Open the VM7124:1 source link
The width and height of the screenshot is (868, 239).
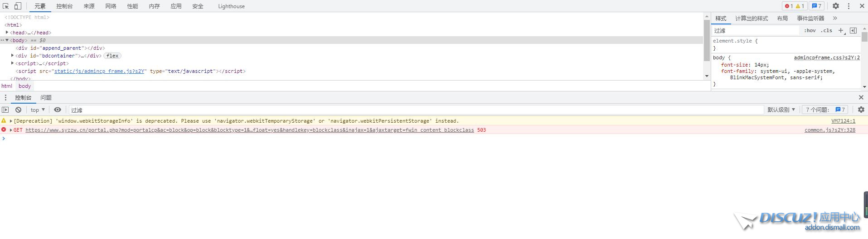point(843,121)
